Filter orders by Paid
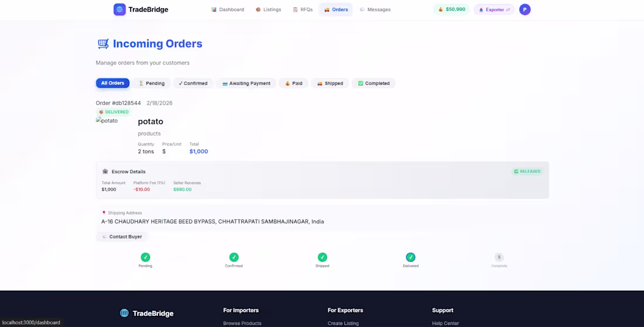Screen dimensions: 644x327 click(293, 83)
